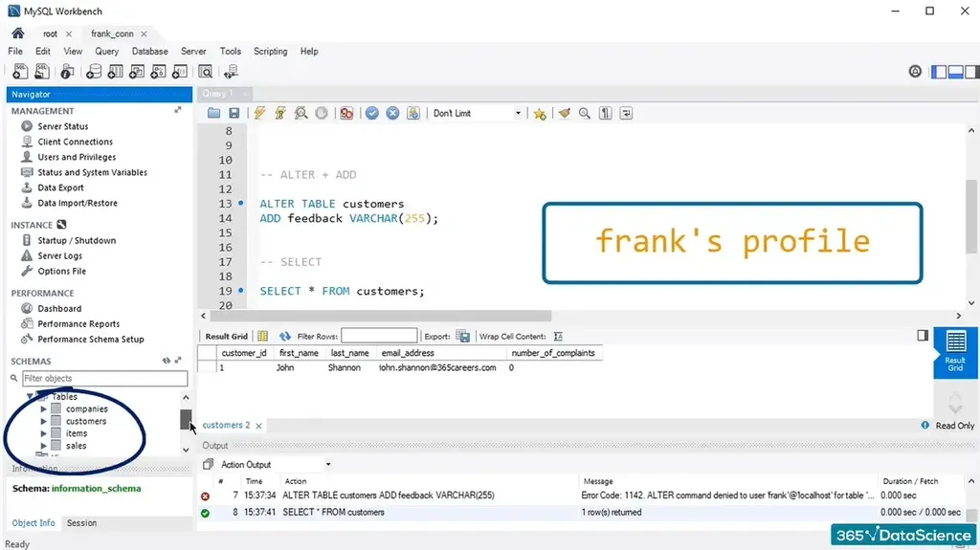
Task: Click the export recordset icon
Action: [463, 337]
